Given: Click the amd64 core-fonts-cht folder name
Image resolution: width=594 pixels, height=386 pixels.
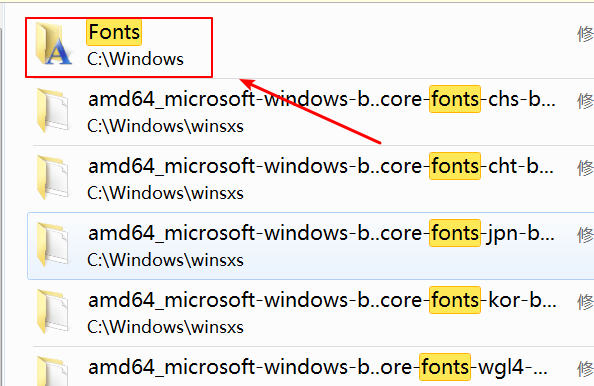Looking at the screenshot, I should click(321, 166).
